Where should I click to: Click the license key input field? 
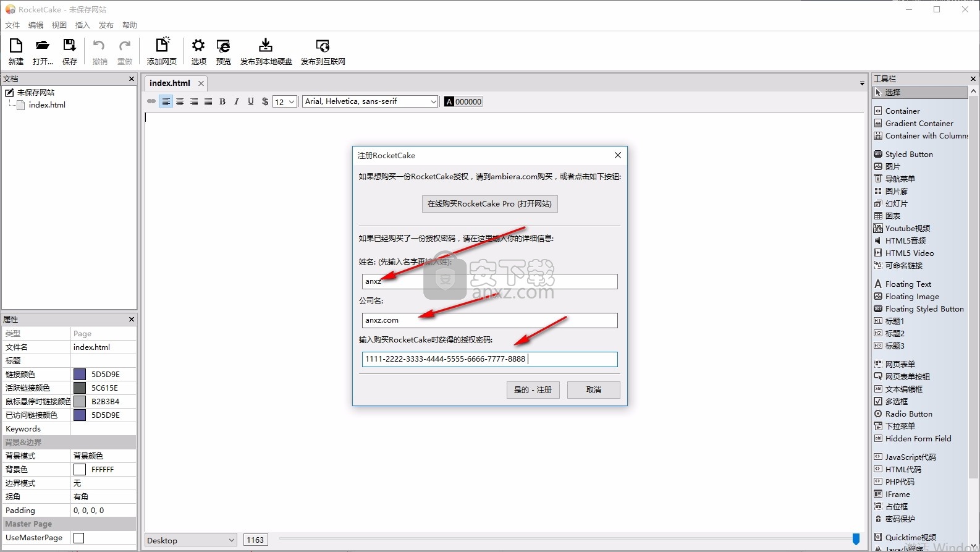(489, 359)
